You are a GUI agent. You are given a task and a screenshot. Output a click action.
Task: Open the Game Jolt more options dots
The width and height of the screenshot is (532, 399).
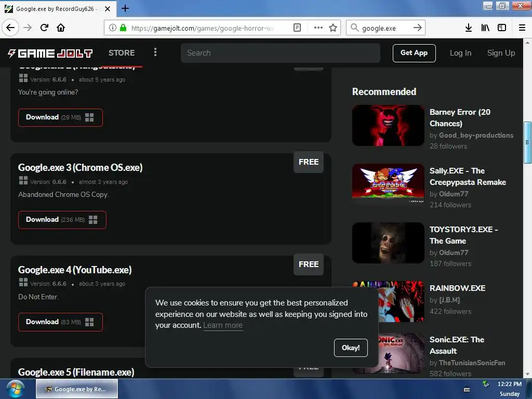coord(155,52)
